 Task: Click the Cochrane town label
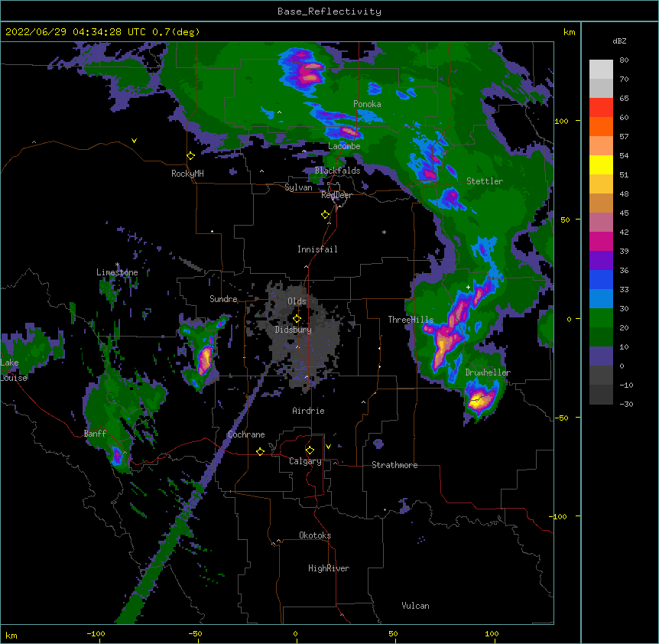coord(246,434)
